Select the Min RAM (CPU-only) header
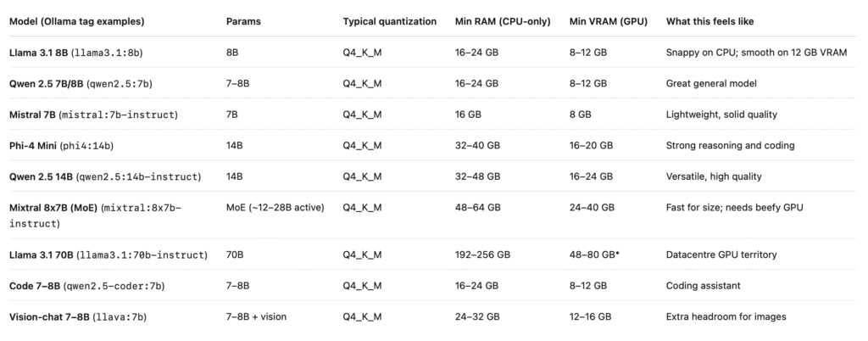This screenshot has width=868, height=341. (503, 21)
